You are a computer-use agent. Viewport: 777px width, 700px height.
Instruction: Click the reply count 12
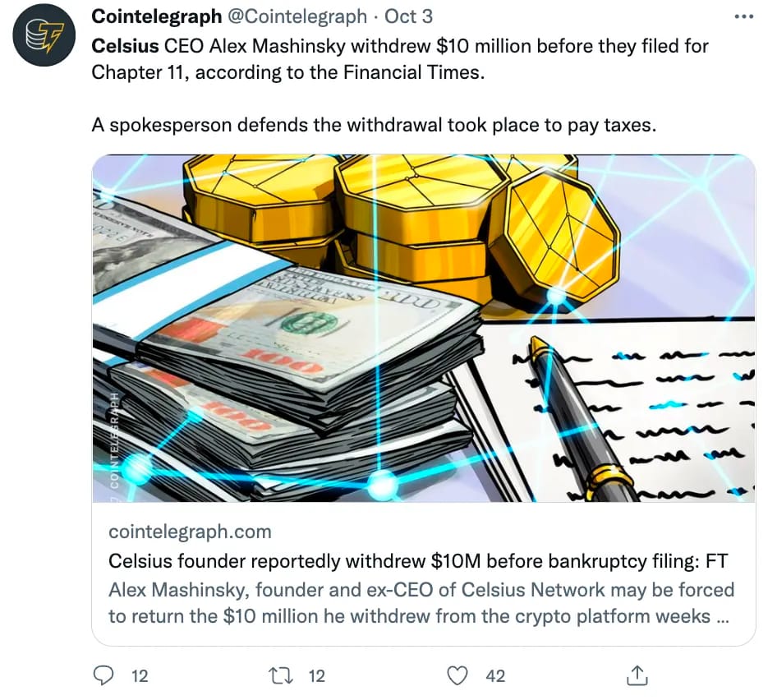(140, 675)
